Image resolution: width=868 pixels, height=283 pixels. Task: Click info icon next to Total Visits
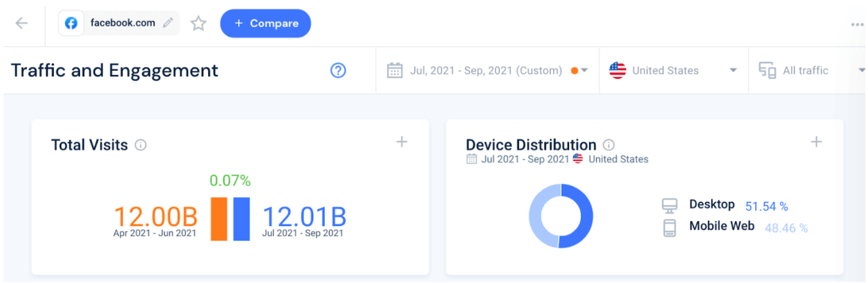coord(141,146)
